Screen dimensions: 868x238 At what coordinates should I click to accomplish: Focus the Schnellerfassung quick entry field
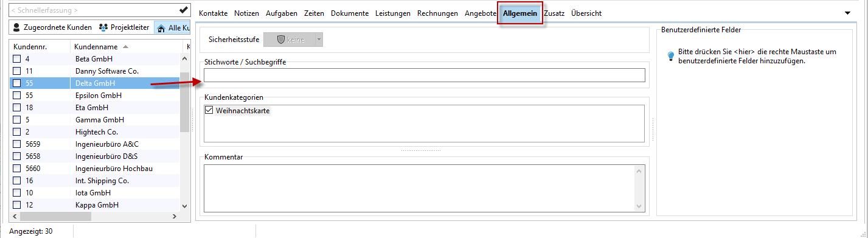93,10
